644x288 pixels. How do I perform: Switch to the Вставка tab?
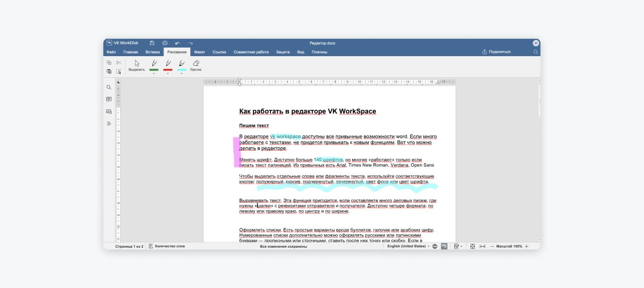click(152, 52)
